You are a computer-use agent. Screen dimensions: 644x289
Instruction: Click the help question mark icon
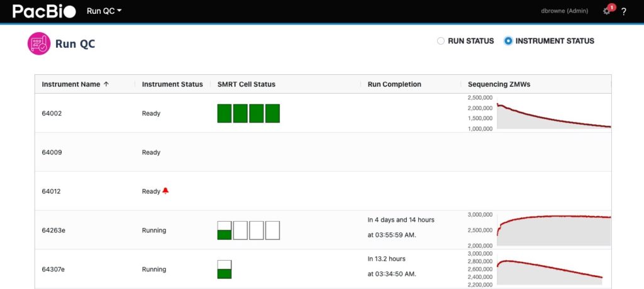[624, 11]
